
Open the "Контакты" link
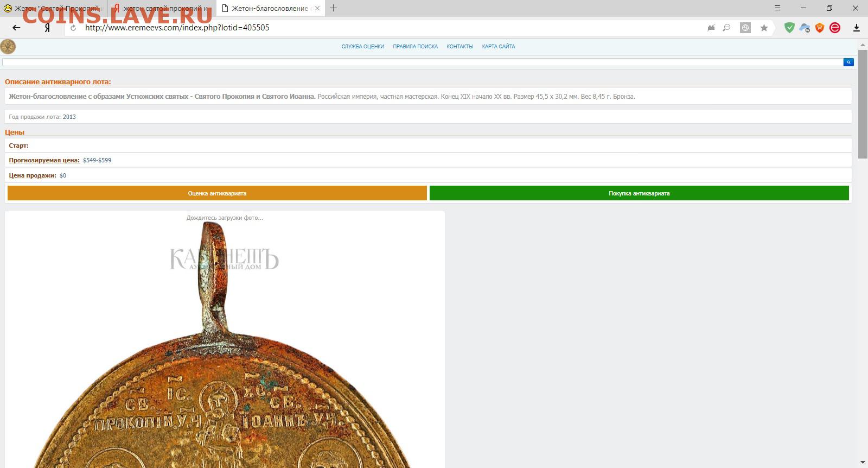click(460, 47)
